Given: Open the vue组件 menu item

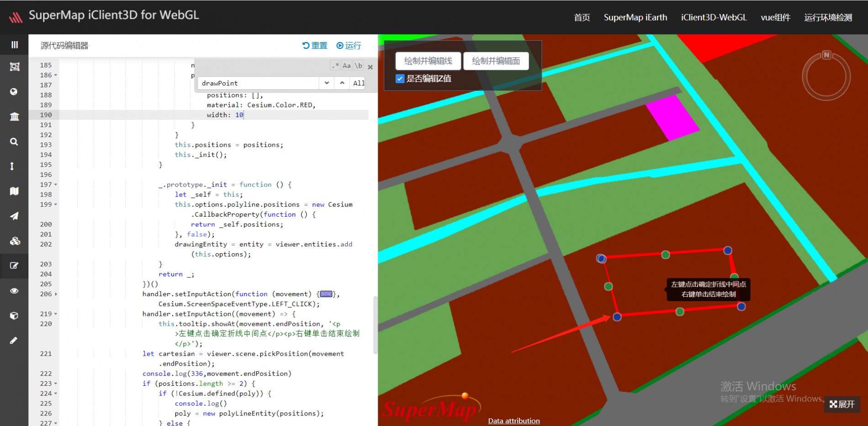Looking at the screenshot, I should [775, 17].
